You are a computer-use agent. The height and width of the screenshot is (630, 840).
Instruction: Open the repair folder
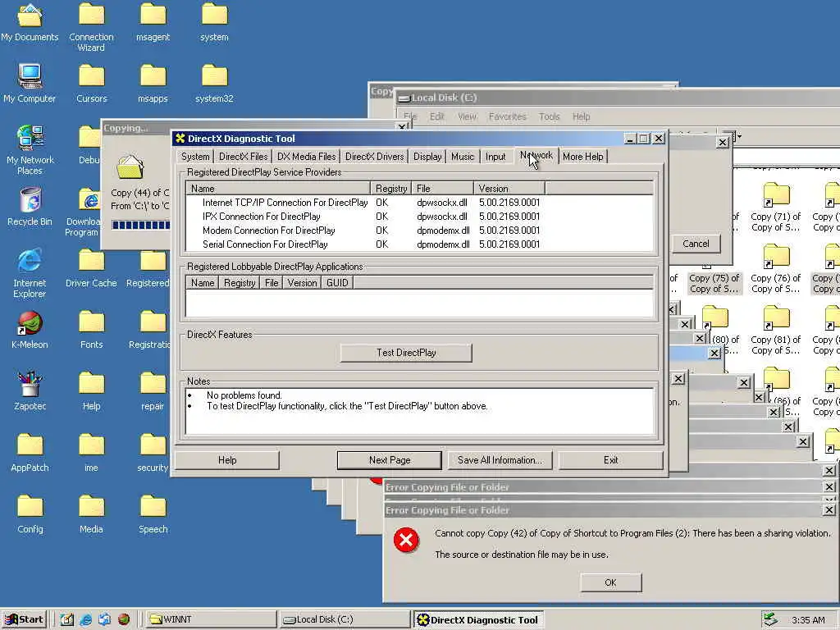pos(153,391)
